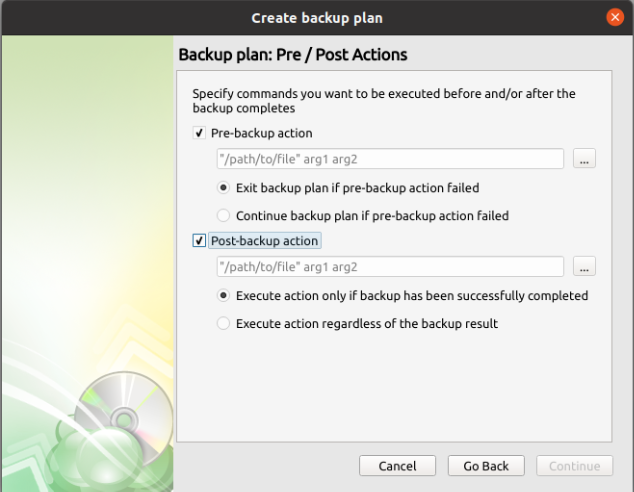Select Exit backup plan if pre-backup failed
634x492 pixels.
224,187
